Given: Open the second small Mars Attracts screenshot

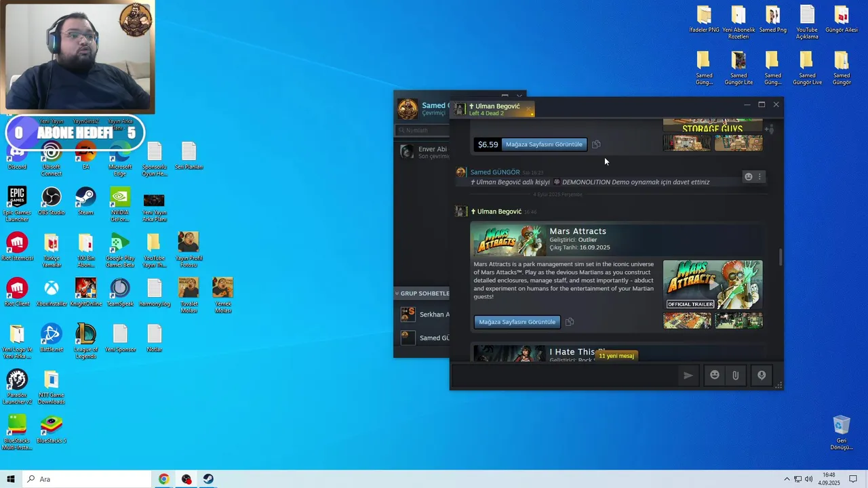Looking at the screenshot, I should [x=738, y=320].
